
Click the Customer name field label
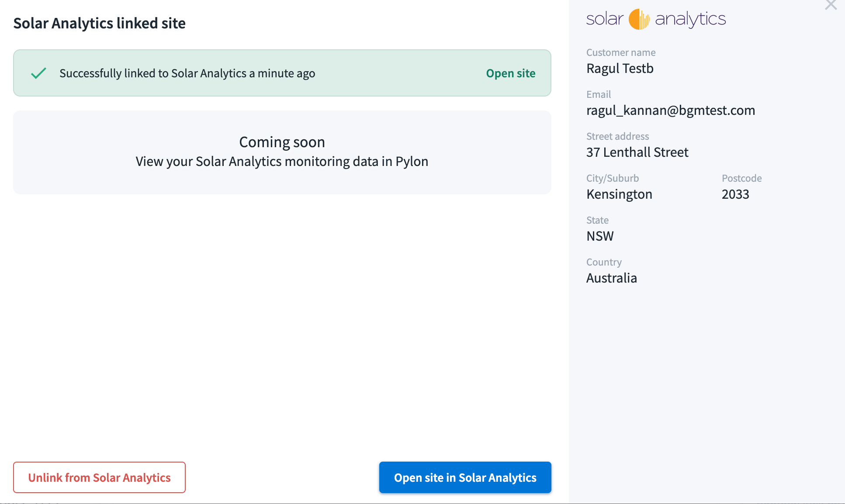[x=621, y=52]
